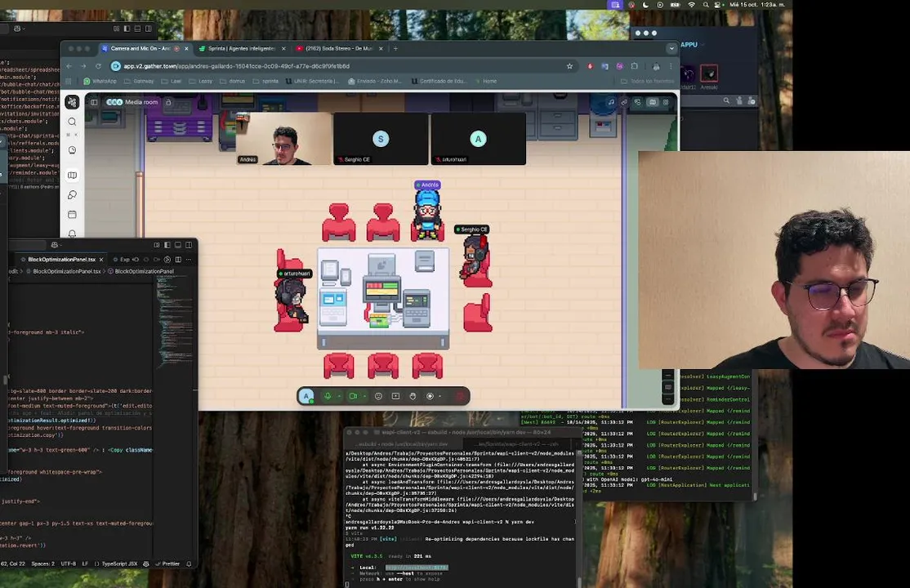Change encoding via UTF-8 status item
Image resolution: width=910 pixels, height=588 pixels.
68,563
